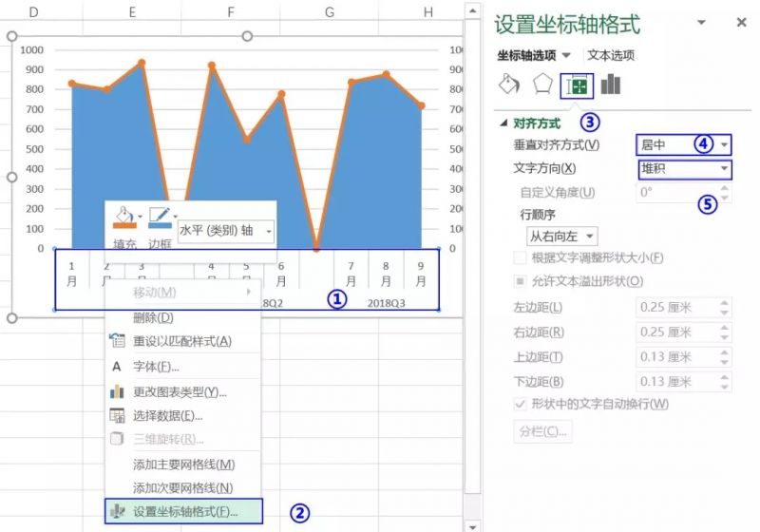
Task: Click the blue outline color bar
Action: [160, 225]
